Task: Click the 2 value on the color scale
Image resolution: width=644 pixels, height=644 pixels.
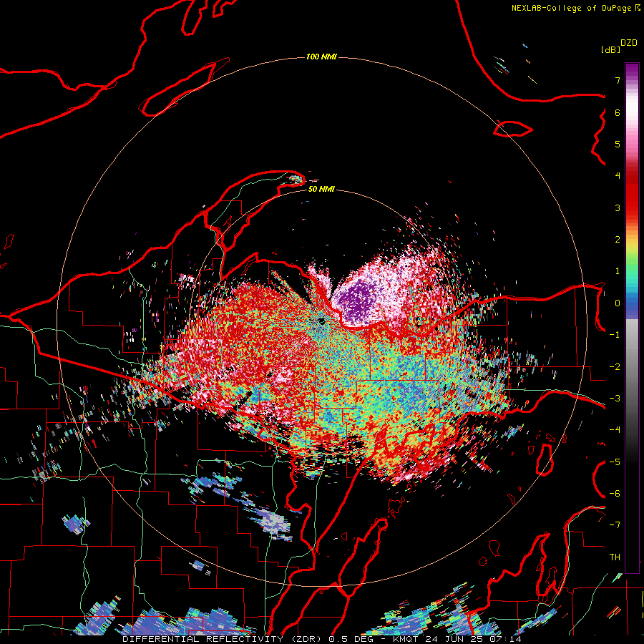Action: point(618,240)
